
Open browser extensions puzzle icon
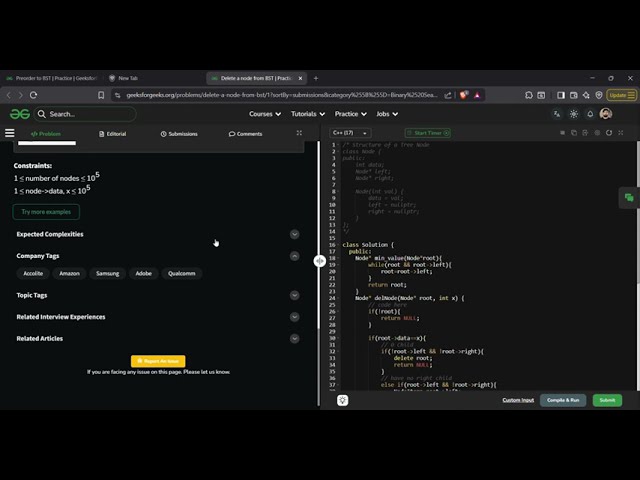point(529,95)
